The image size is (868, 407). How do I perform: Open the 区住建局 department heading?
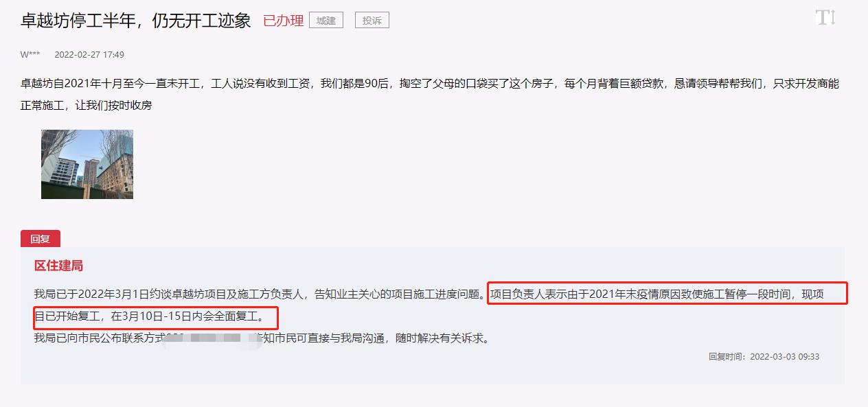click(x=59, y=266)
